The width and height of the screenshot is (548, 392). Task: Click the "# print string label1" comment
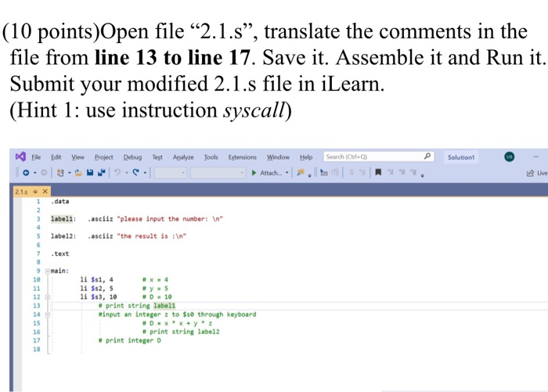[137, 306]
